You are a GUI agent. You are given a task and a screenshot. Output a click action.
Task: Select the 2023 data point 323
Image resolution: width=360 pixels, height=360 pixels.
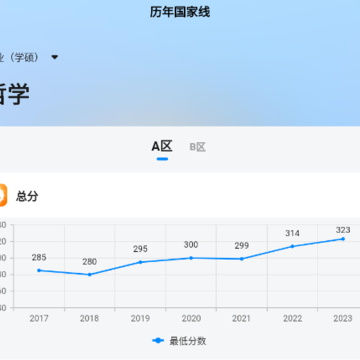343,239
